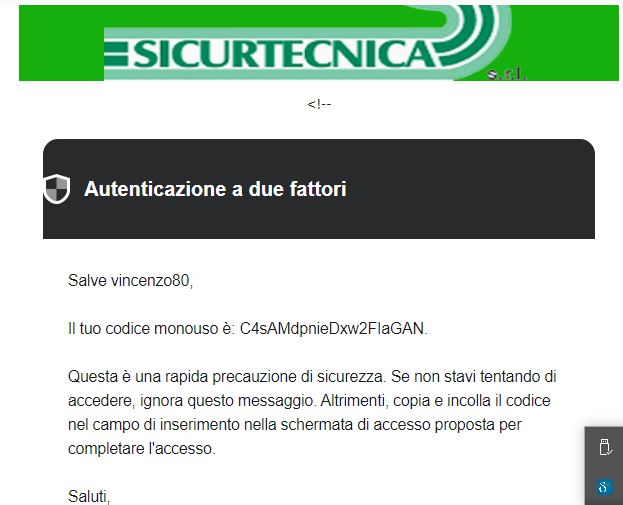Click the completare l'accesso text

point(142,449)
